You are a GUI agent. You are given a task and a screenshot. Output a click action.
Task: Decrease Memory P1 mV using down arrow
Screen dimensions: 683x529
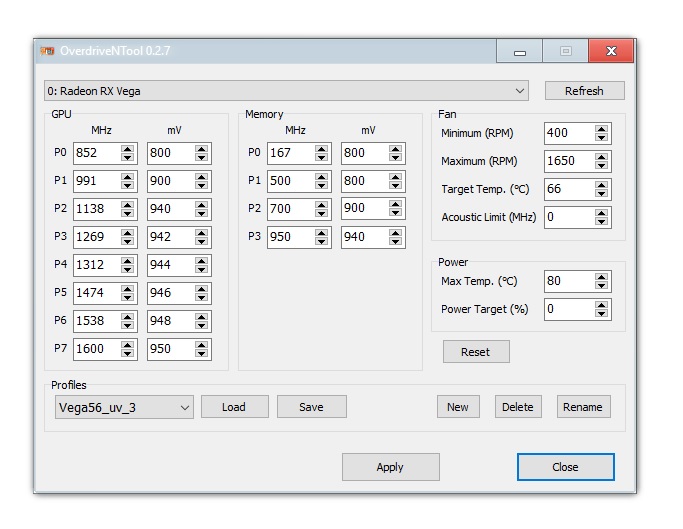(x=396, y=185)
